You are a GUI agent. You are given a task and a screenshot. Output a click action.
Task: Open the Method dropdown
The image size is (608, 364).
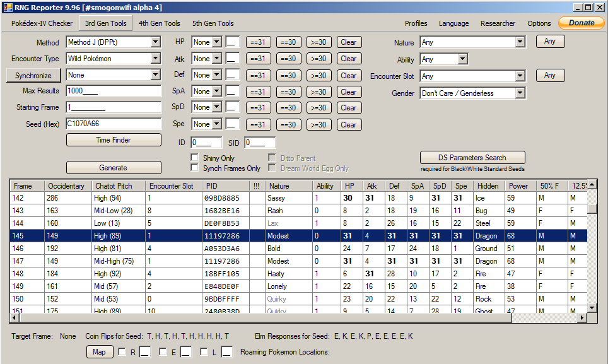click(x=156, y=43)
